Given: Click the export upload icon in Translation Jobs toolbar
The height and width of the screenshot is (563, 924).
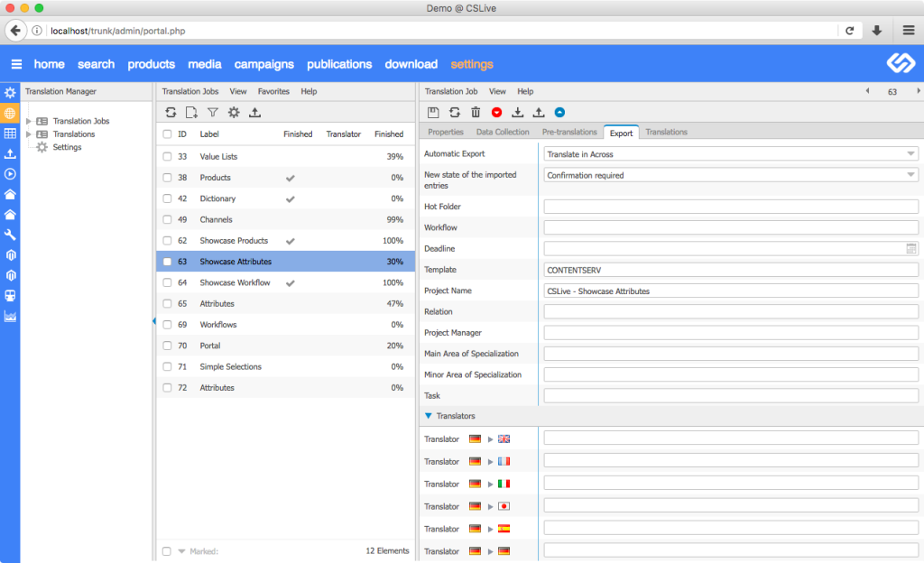Looking at the screenshot, I should pyautogui.click(x=254, y=112).
